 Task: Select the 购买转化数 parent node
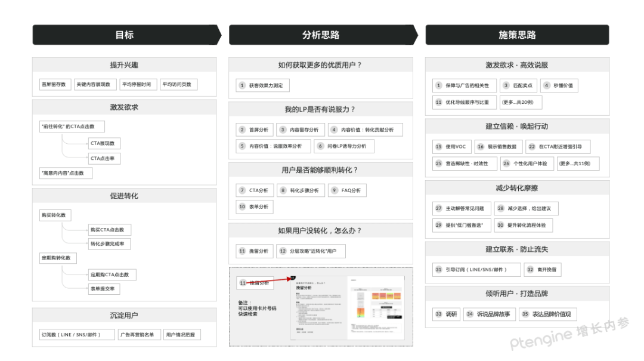pyautogui.click(x=54, y=215)
